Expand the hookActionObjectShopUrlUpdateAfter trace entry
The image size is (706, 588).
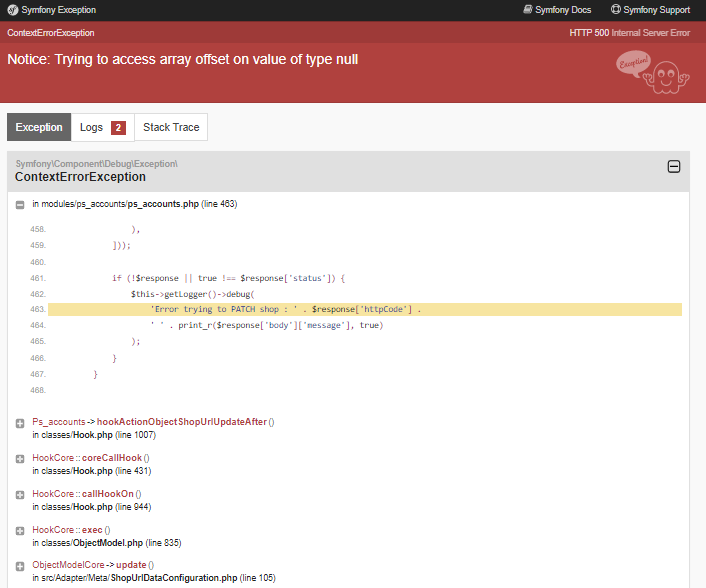[20, 423]
